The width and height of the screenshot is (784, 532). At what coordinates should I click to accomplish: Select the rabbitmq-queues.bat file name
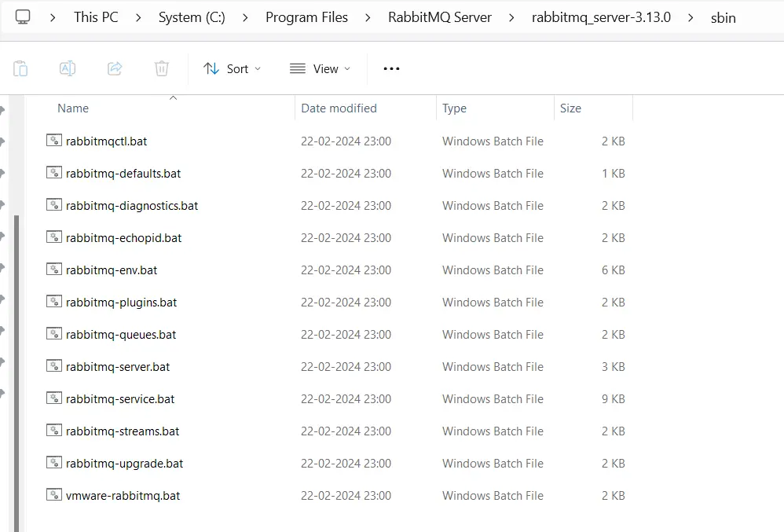[121, 335]
